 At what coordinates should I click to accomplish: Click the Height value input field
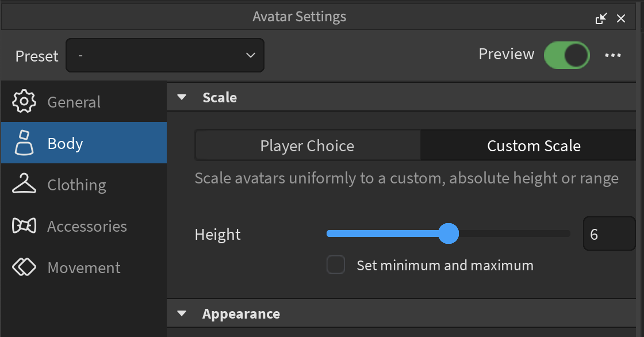pos(609,233)
